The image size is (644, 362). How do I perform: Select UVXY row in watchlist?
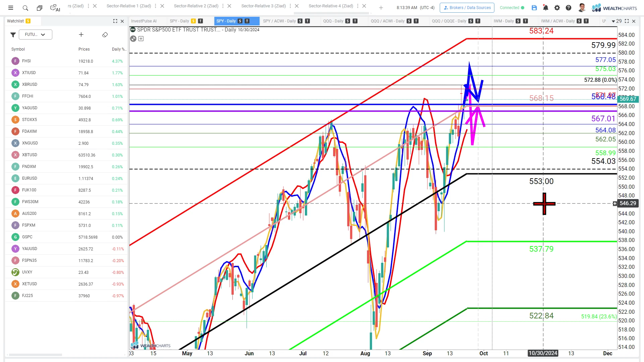[x=66, y=272]
